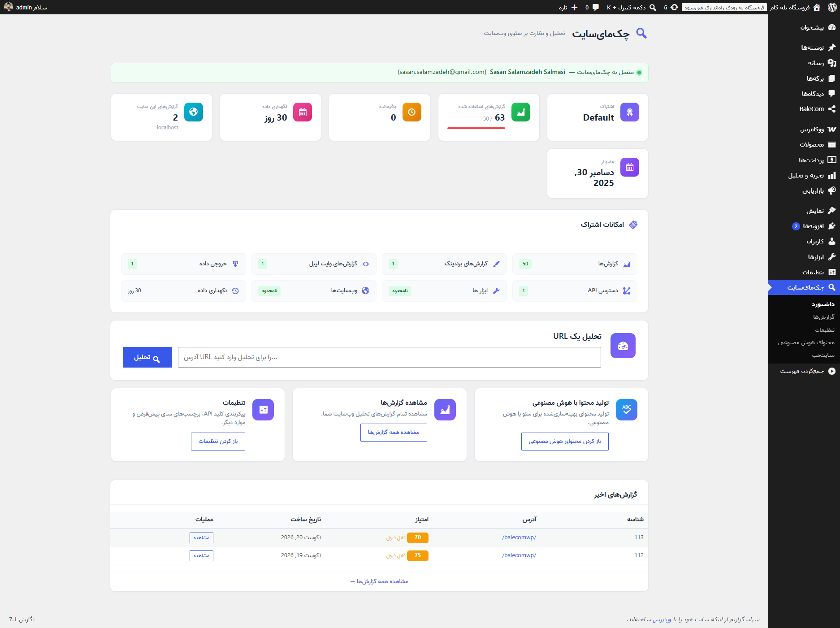Click مشاهده همه گزارش‌ها link below table
840x628 pixels.
[x=379, y=581]
